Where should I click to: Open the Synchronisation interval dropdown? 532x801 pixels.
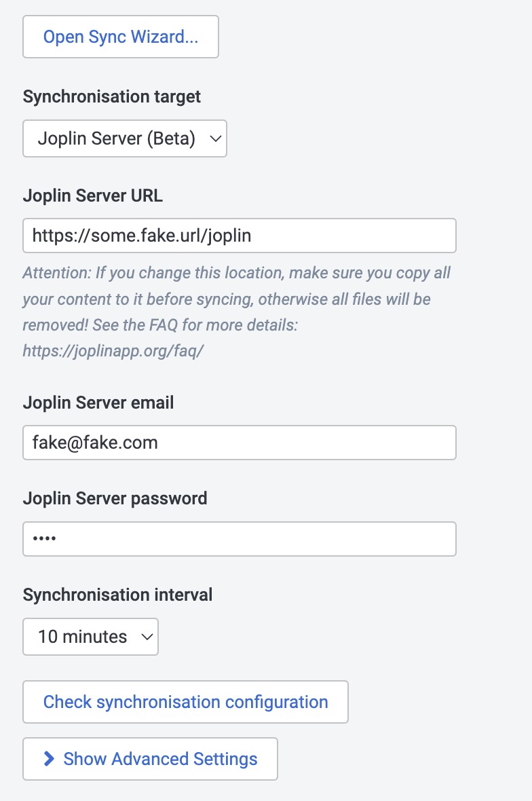90,637
